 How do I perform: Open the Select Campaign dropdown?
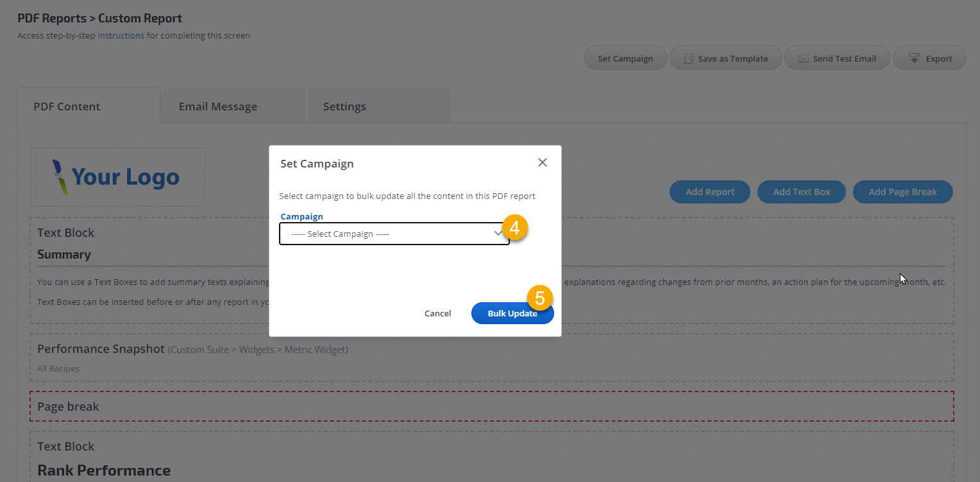tap(394, 234)
